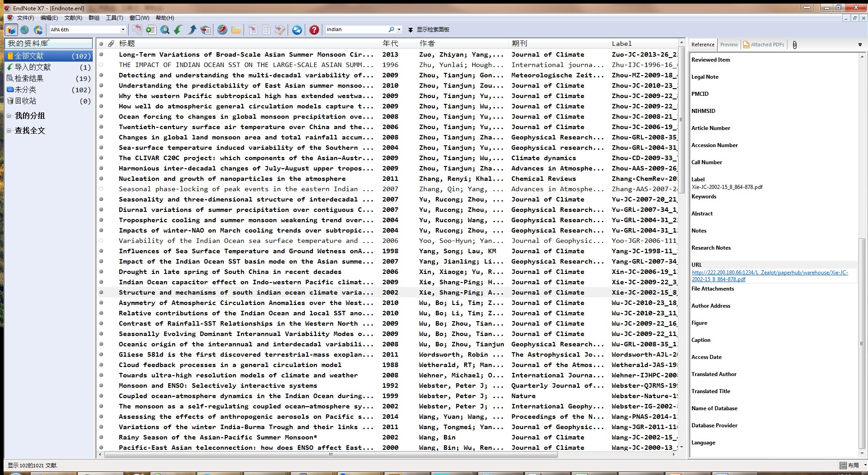Toggle unread dot for THE IMPACT OF INDIAN OCEAN row
Screen dimensions: 868x475
pos(101,65)
